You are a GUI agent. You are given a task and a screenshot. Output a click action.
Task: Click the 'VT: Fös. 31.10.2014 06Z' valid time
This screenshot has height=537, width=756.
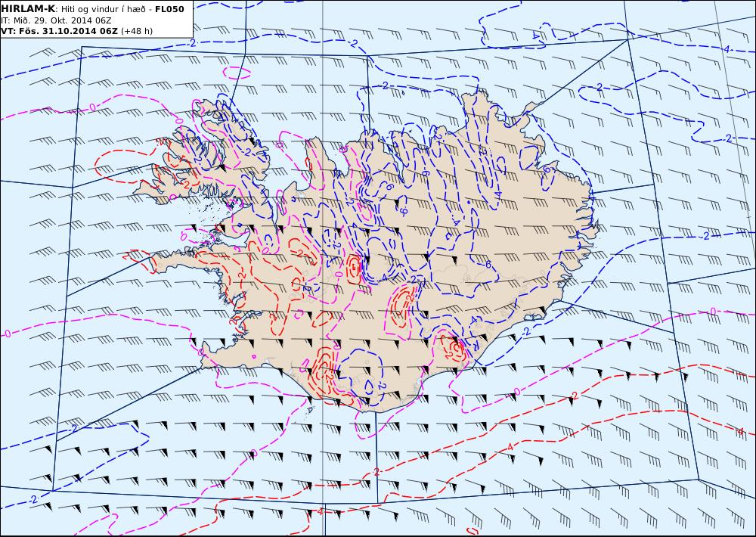[x=59, y=31]
